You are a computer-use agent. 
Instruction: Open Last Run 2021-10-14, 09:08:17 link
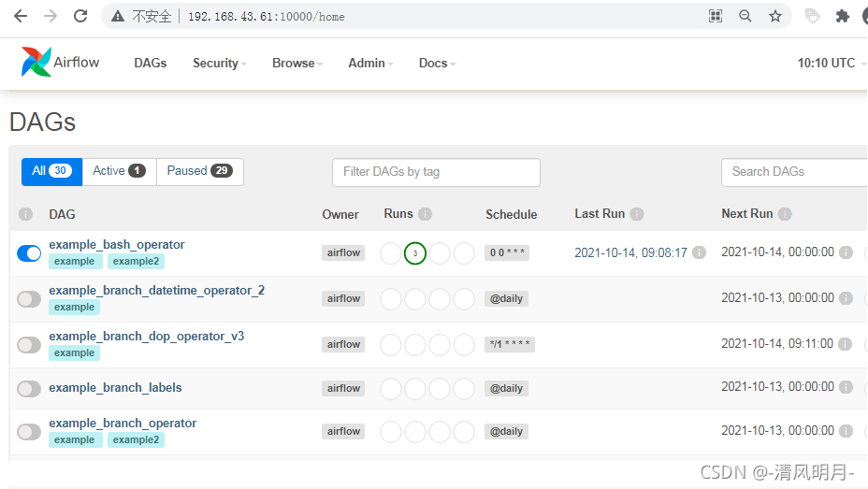630,252
